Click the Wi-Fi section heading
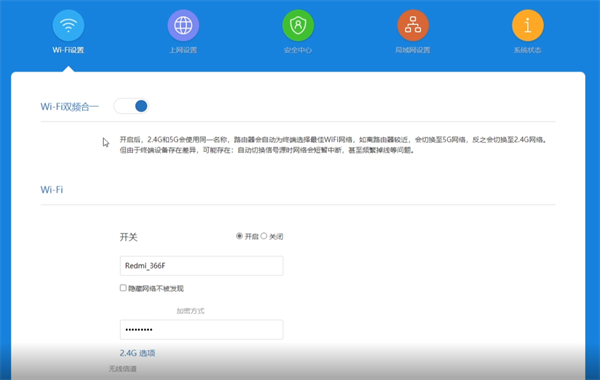This screenshot has height=380, width=600. pos(52,189)
